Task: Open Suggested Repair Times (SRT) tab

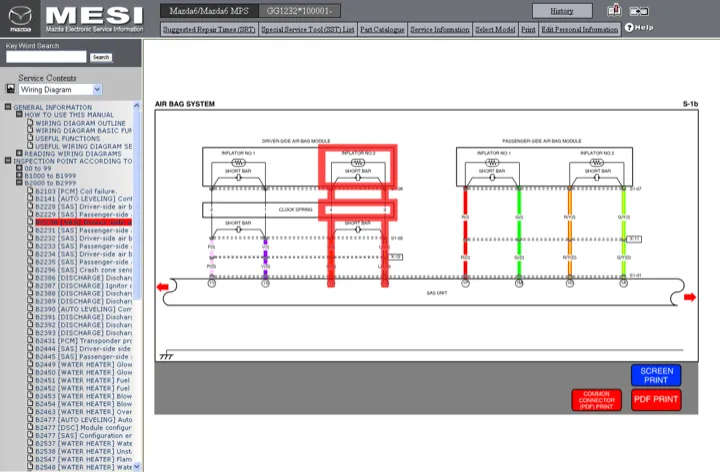Action: [209, 29]
